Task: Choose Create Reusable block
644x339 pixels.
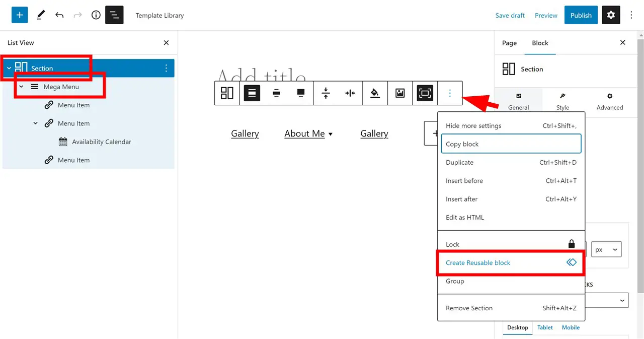Action: 511,262
